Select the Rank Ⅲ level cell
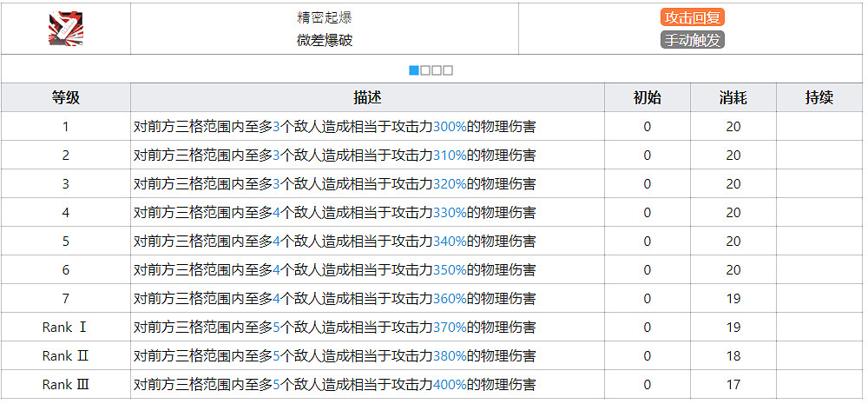The width and height of the screenshot is (868, 404). pos(66,385)
